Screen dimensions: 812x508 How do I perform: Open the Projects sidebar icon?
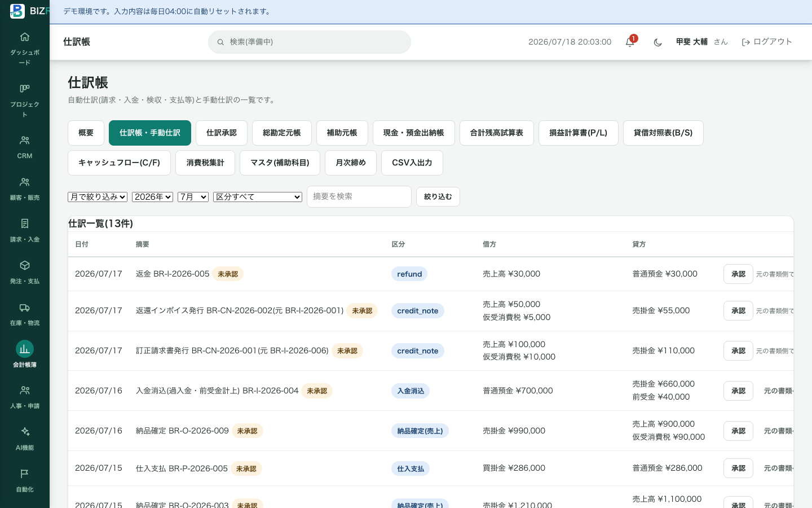pyautogui.click(x=25, y=89)
